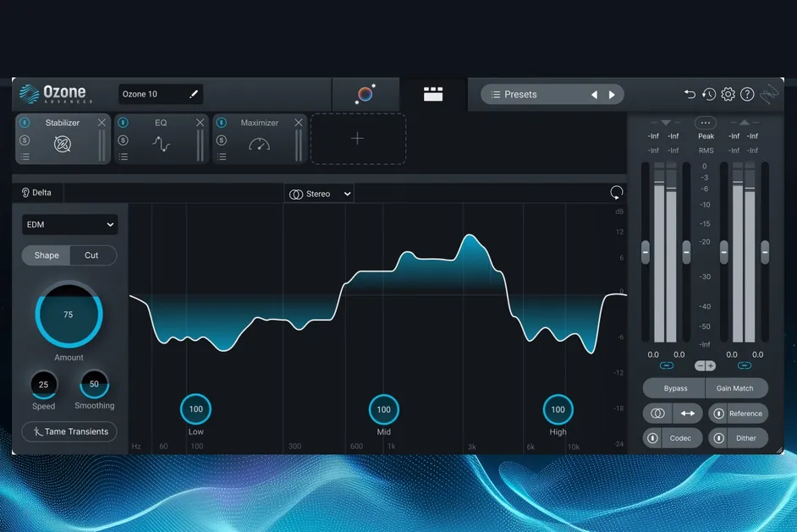Open the settings gear icon

[x=728, y=94]
